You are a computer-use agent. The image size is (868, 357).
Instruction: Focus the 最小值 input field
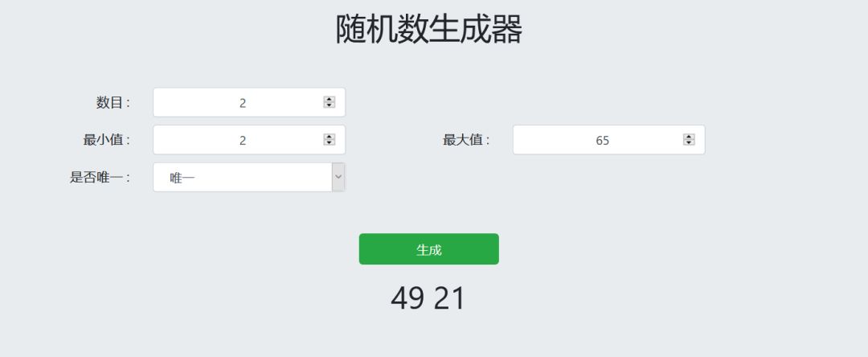point(241,140)
